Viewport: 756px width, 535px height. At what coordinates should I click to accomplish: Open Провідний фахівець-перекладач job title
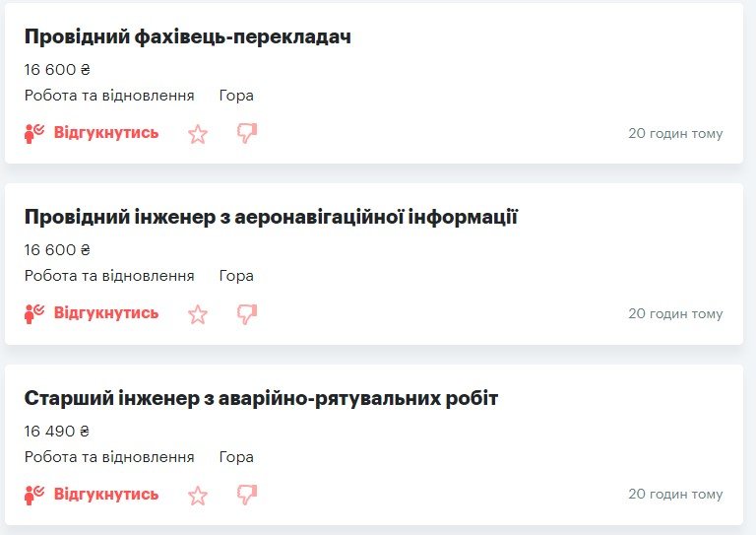click(187, 37)
